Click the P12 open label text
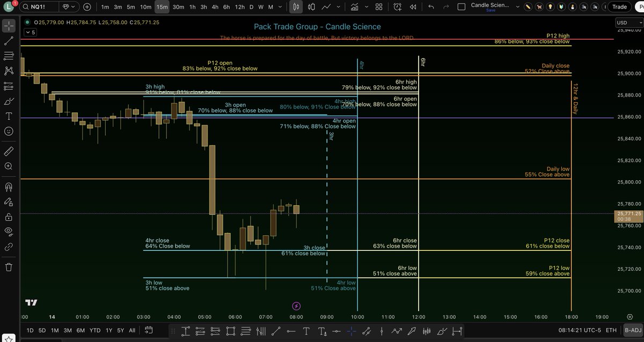 point(220,63)
